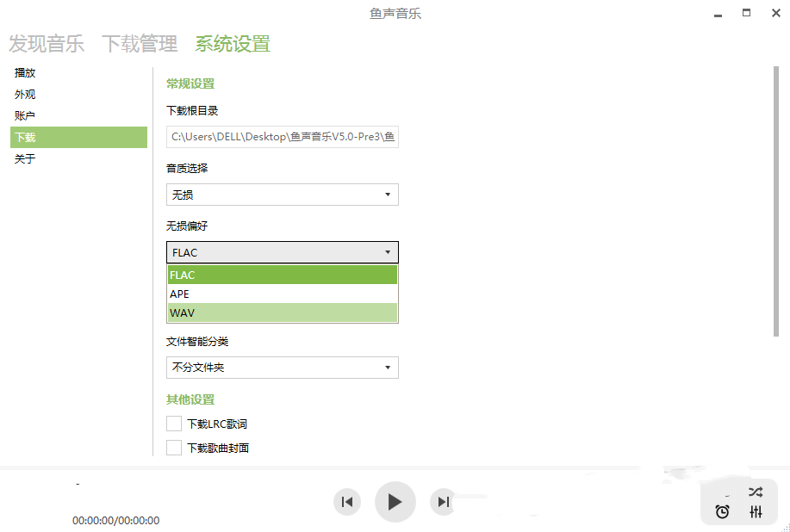Screen dimensions: 790x532
Task: Select WAV in the 无损偏好 list
Action: [x=282, y=312]
